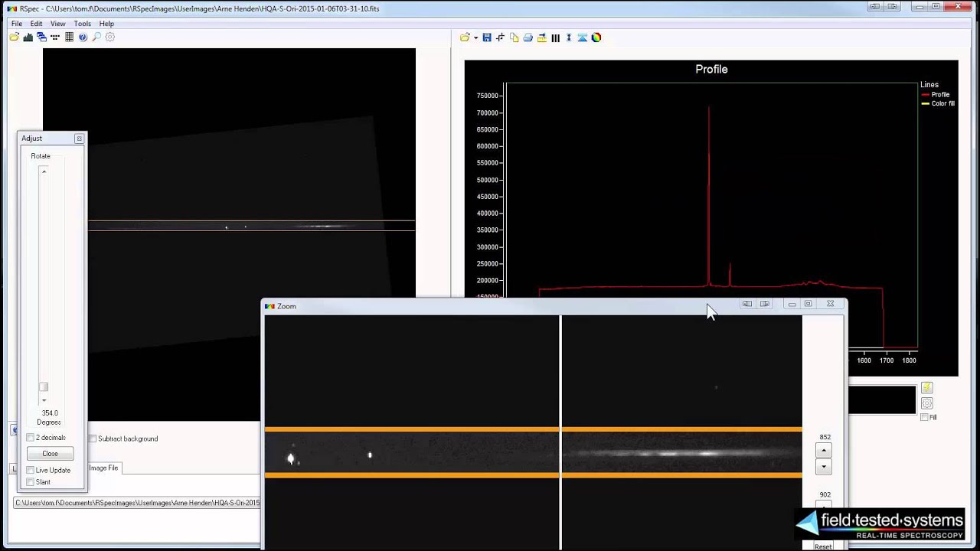Click the up arrow atop the Rotate slider
Viewport: 980px width, 551px height.
[x=44, y=171]
